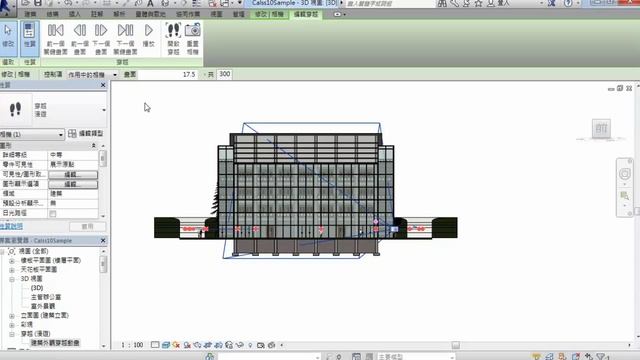Collapse 穿越 walkthrough node
Screen dimensions: 640x360
pos(12,334)
